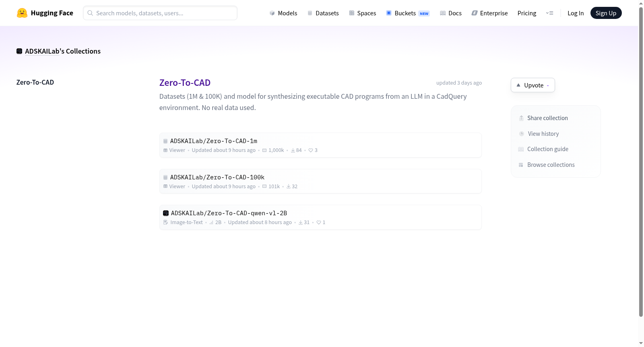Click the Hugging Face home text
The width and height of the screenshot is (644, 347).
click(52, 13)
